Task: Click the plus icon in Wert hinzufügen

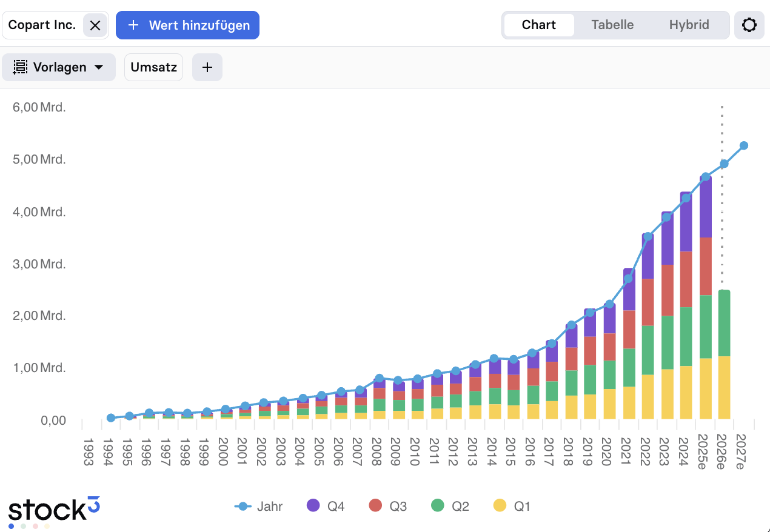Action: tap(134, 25)
